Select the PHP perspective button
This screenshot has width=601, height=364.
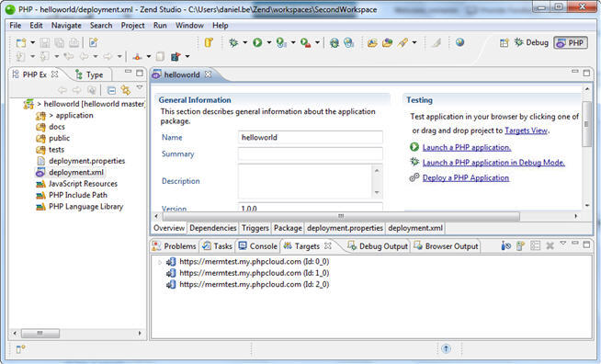click(571, 42)
